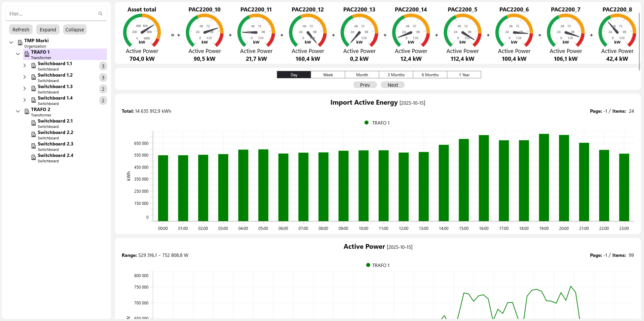Image resolution: width=644 pixels, height=321 pixels.
Task: Expand the Switchboard 1.4 tree node
Action: (25, 100)
